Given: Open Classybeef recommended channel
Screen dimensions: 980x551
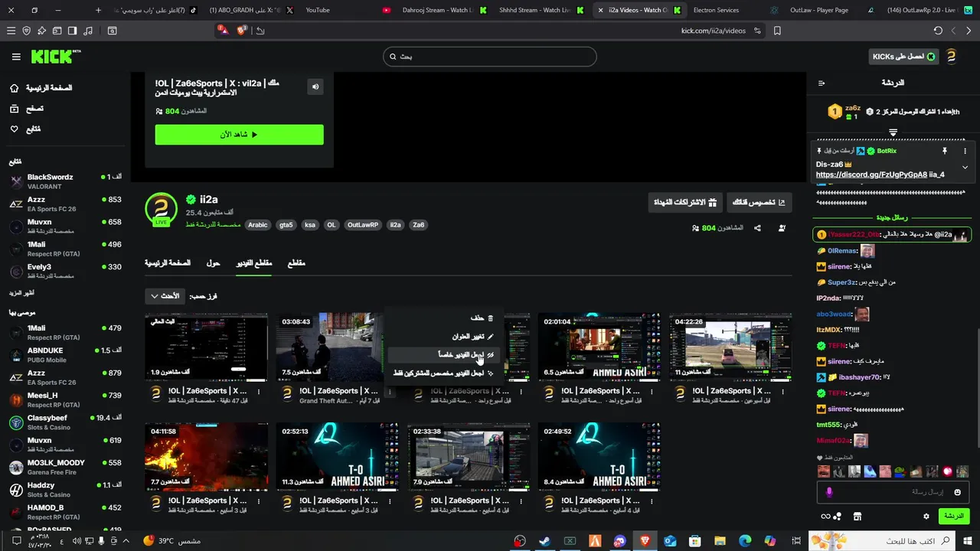Looking at the screenshot, I should coord(65,422).
